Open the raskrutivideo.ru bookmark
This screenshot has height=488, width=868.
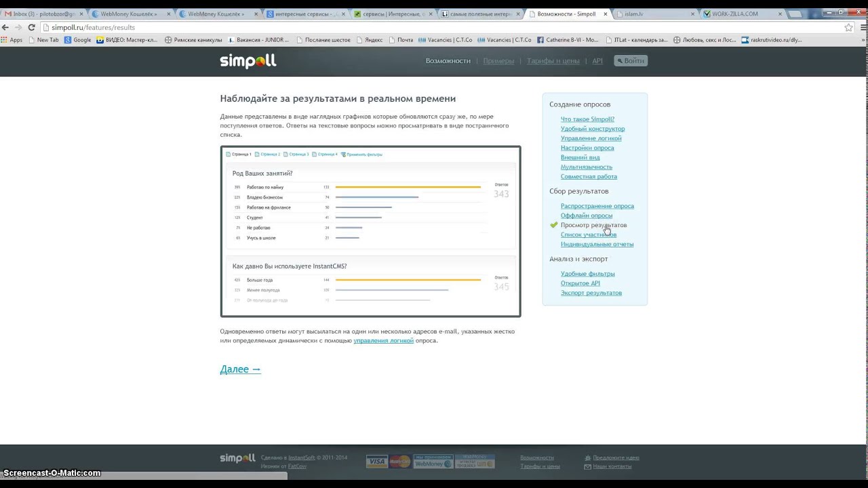pyautogui.click(x=771, y=40)
